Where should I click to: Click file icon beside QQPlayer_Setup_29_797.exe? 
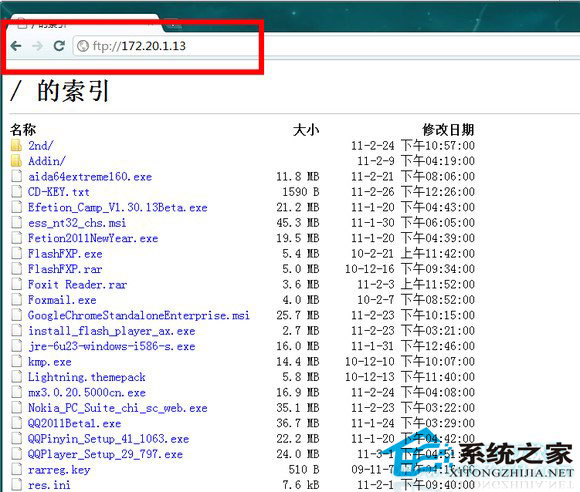pyautogui.click(x=16, y=454)
